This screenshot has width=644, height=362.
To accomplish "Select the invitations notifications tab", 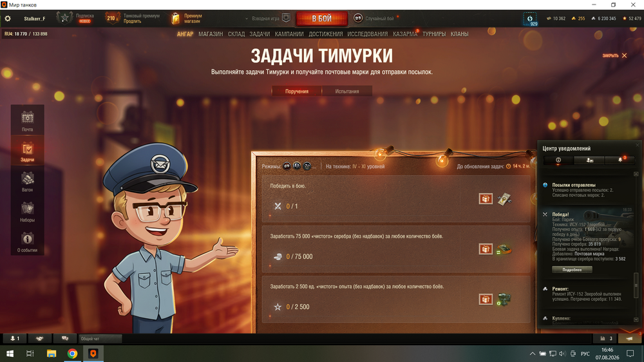I will (589, 160).
